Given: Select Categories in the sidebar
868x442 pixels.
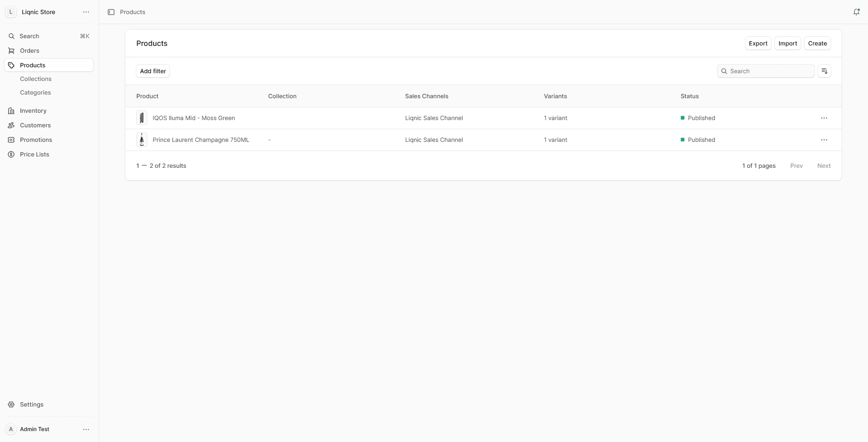Looking at the screenshot, I should pos(35,92).
